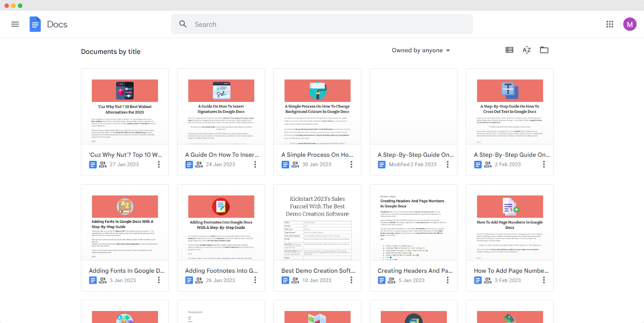The height and width of the screenshot is (323, 644).
Task: Click the shared-people icon beside "24 Jan 2023"
Action: click(x=199, y=165)
